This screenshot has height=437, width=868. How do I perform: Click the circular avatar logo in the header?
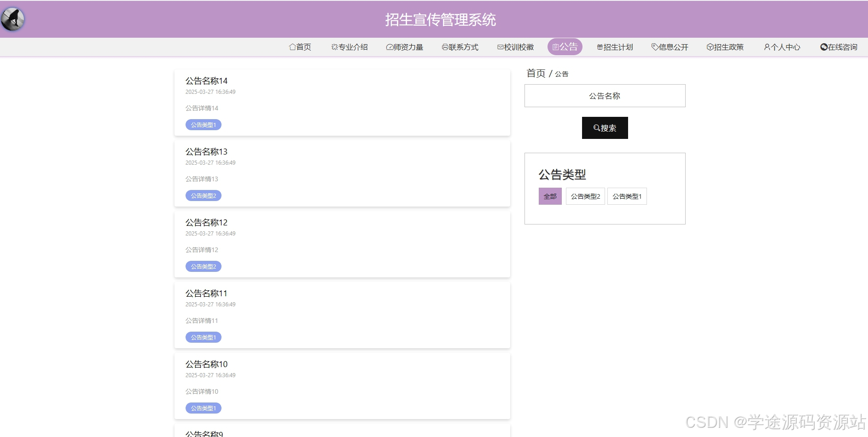pos(12,19)
